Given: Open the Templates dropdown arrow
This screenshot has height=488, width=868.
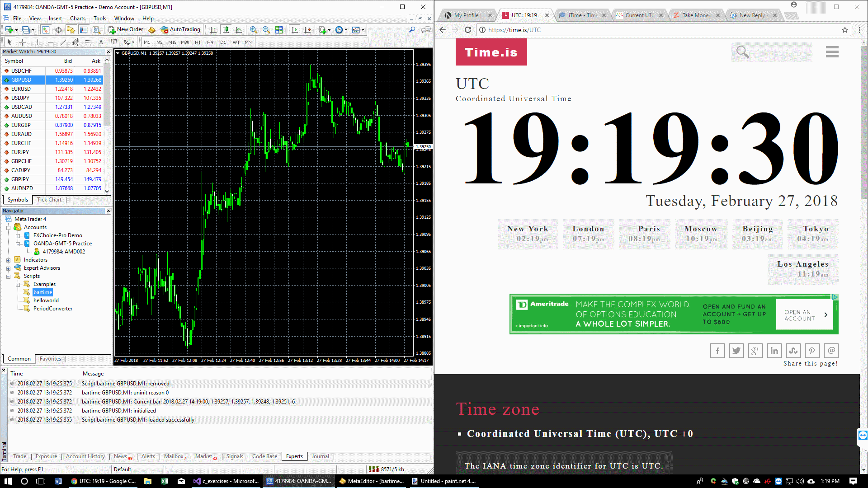Looking at the screenshot, I should [363, 30].
